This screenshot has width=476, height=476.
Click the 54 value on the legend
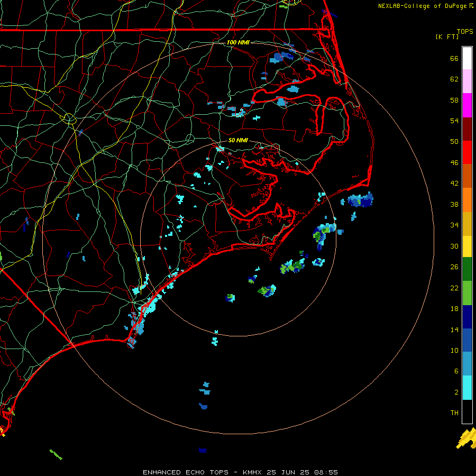[x=454, y=121]
